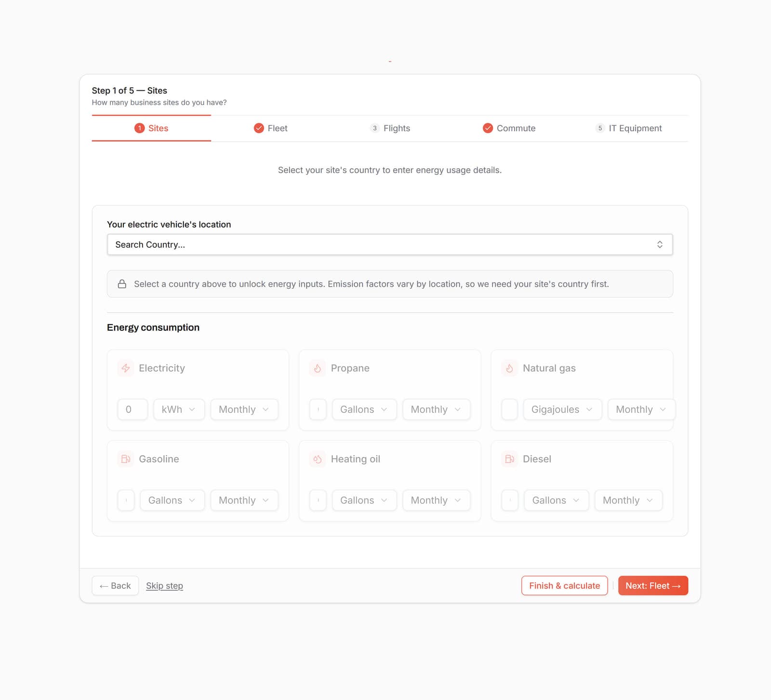The height and width of the screenshot is (700, 771).
Task: Click the Gasoline fuel pump icon
Action: click(126, 459)
